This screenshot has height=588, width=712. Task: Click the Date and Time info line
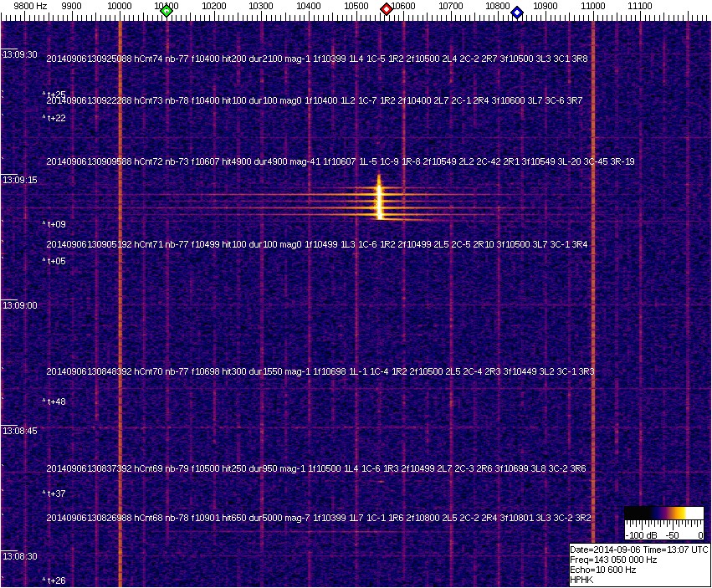click(x=639, y=550)
